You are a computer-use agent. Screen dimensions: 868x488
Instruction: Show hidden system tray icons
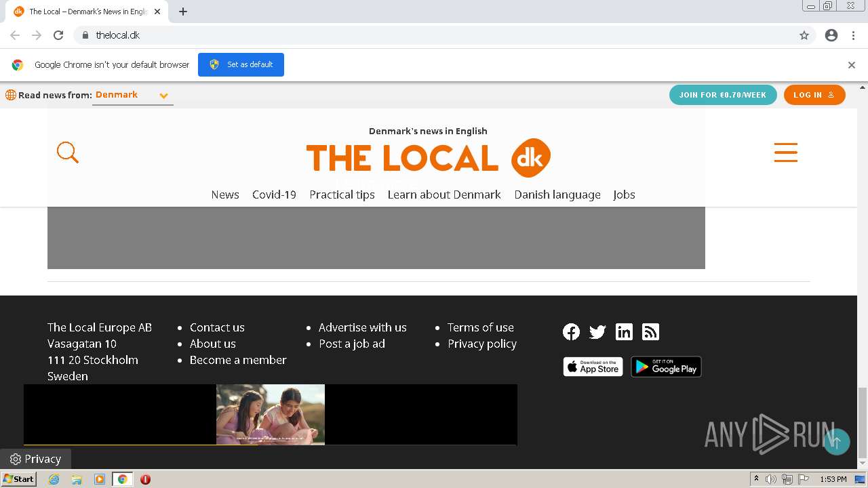pyautogui.click(x=756, y=479)
